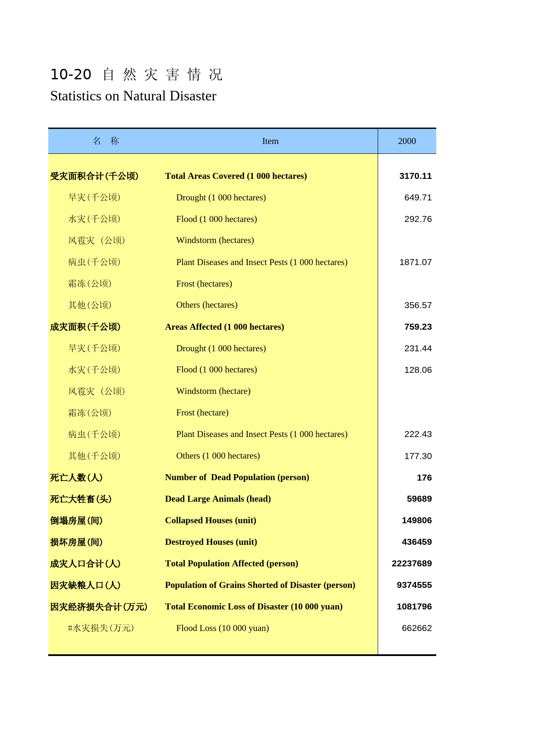Click the 'Total Areas Covered (1 000 hectares)' label
The height and width of the screenshot is (756, 534).
coord(236,176)
